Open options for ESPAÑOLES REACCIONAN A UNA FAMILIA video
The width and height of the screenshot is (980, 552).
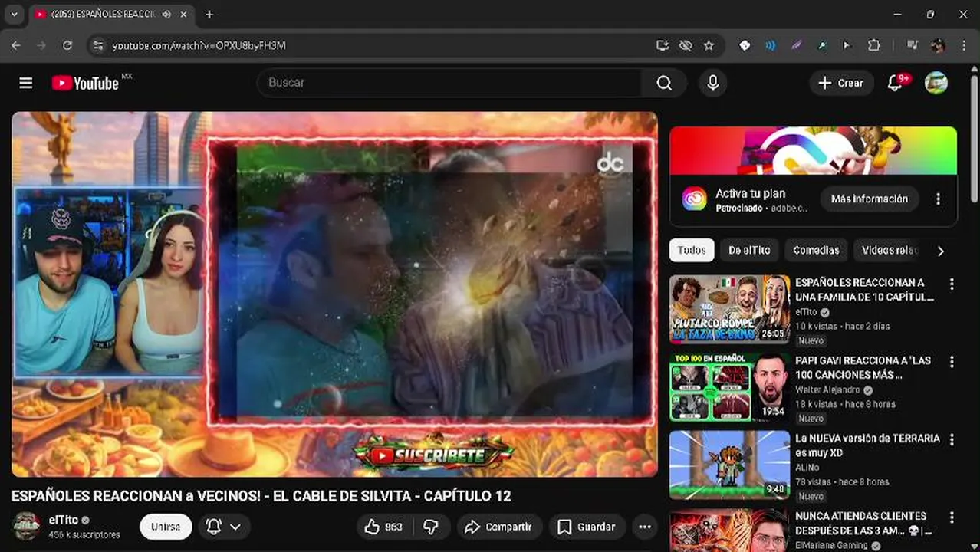(x=952, y=284)
